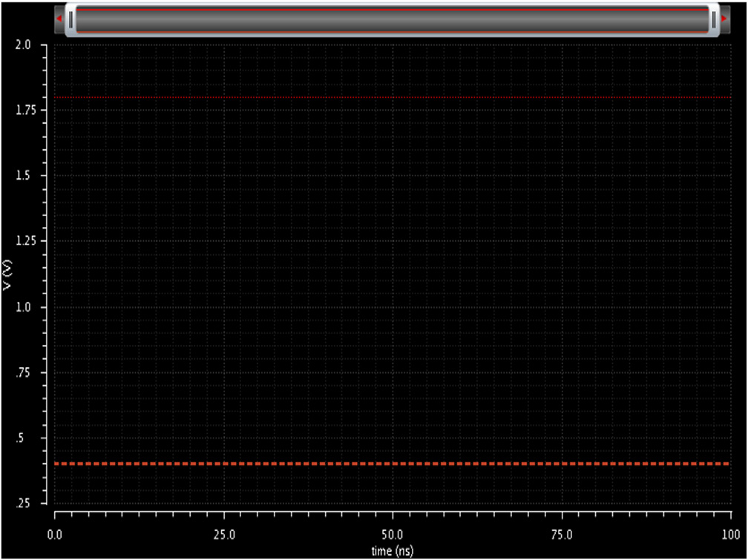Click the 75.0 tick label on time axis
The image size is (748, 560).
[562, 534]
